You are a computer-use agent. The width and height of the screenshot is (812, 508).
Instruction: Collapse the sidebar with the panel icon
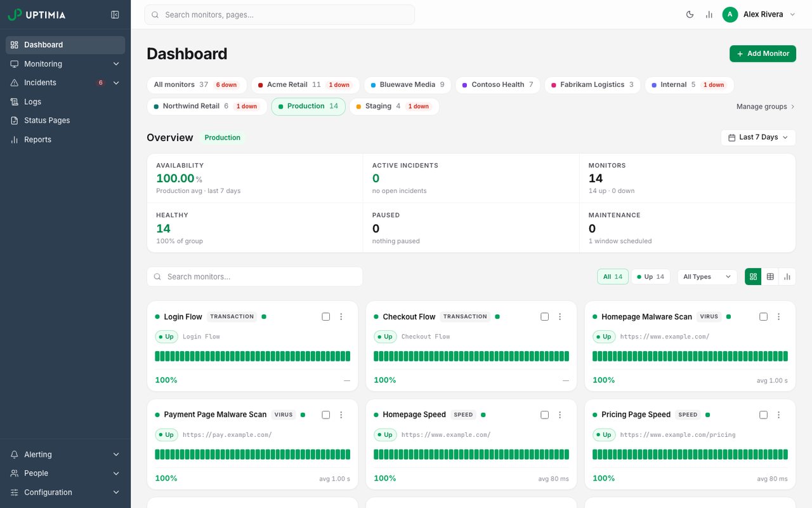pyautogui.click(x=115, y=15)
